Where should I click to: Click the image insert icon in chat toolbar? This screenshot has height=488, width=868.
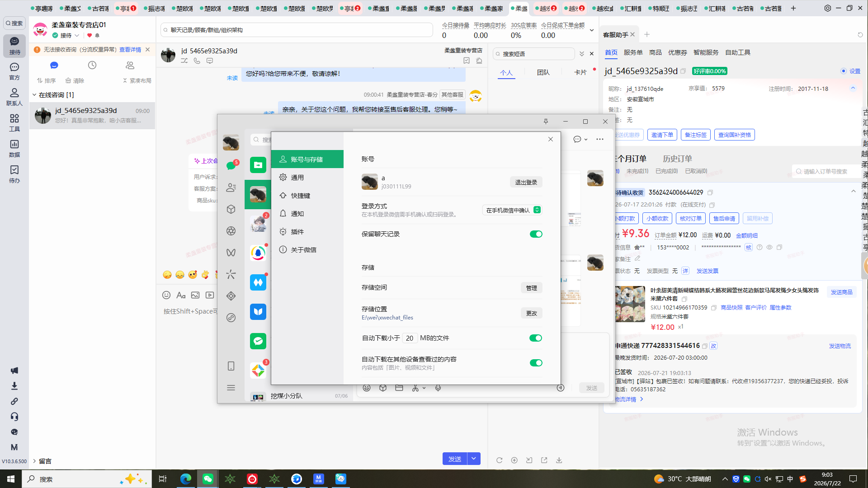click(195, 295)
